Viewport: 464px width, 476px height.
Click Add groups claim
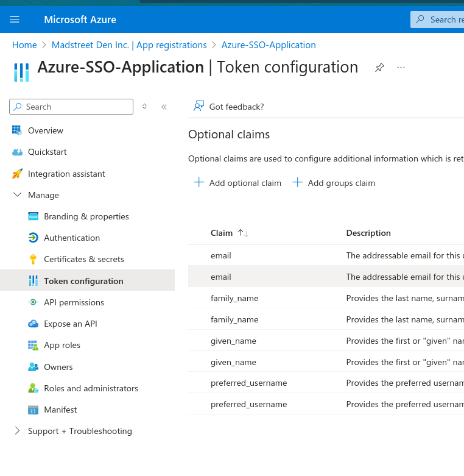pos(334,183)
